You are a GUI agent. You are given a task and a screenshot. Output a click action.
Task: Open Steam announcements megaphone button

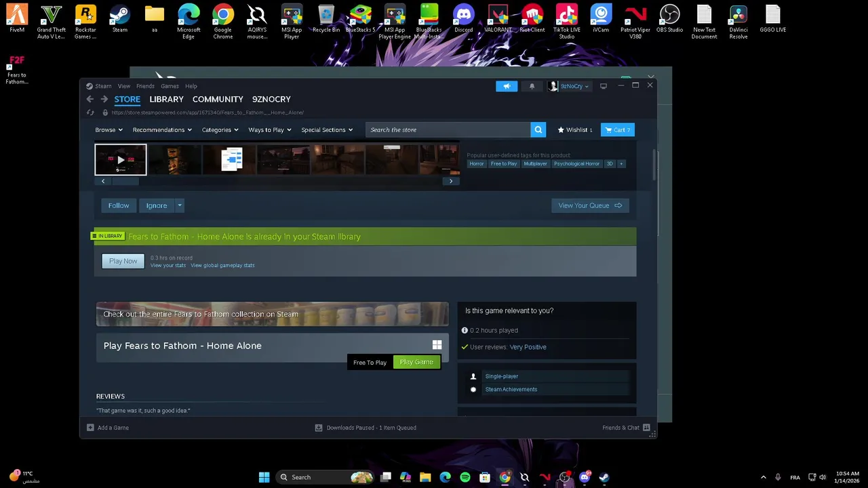(507, 86)
